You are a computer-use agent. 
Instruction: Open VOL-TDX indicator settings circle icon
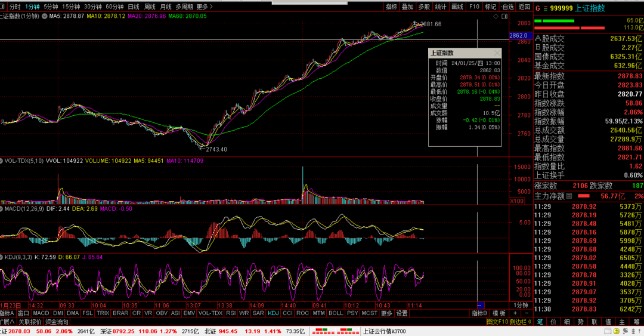click(x=2, y=161)
